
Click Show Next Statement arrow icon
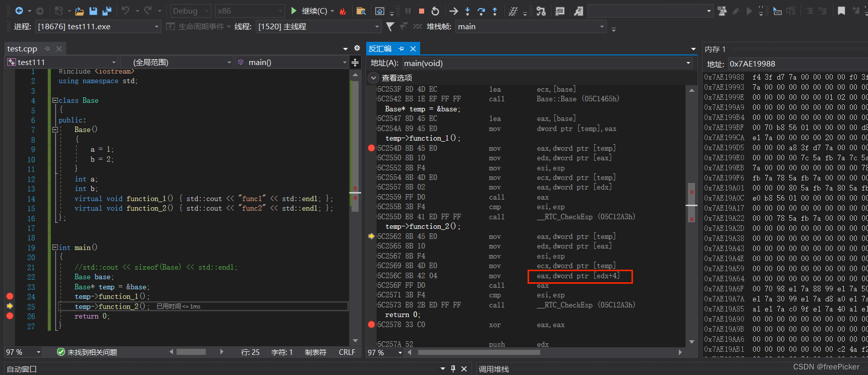point(453,11)
